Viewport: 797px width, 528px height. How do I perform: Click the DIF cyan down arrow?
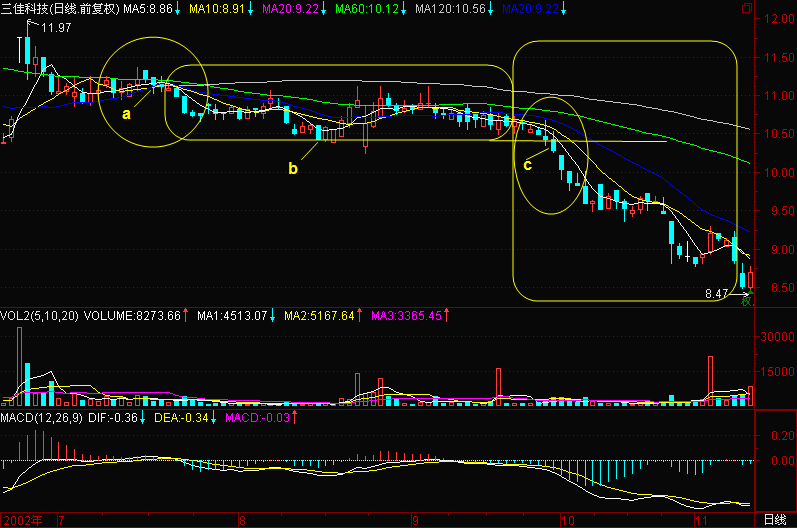143,418
